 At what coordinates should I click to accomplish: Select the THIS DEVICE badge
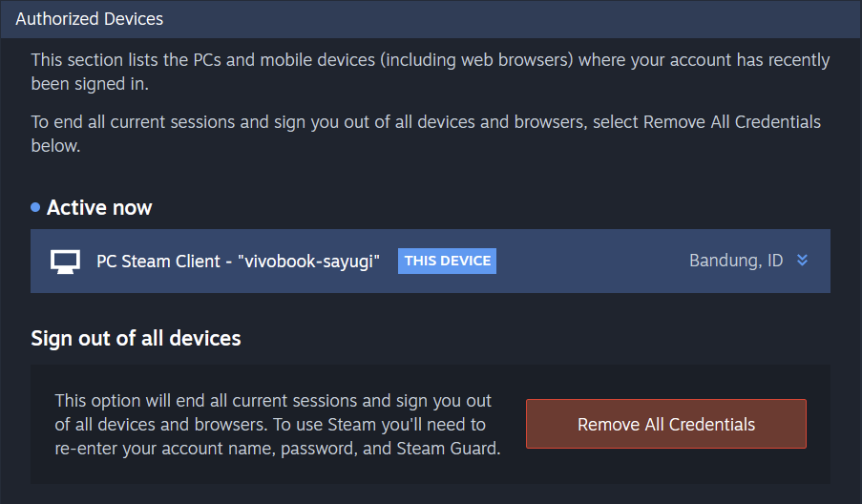coord(447,261)
